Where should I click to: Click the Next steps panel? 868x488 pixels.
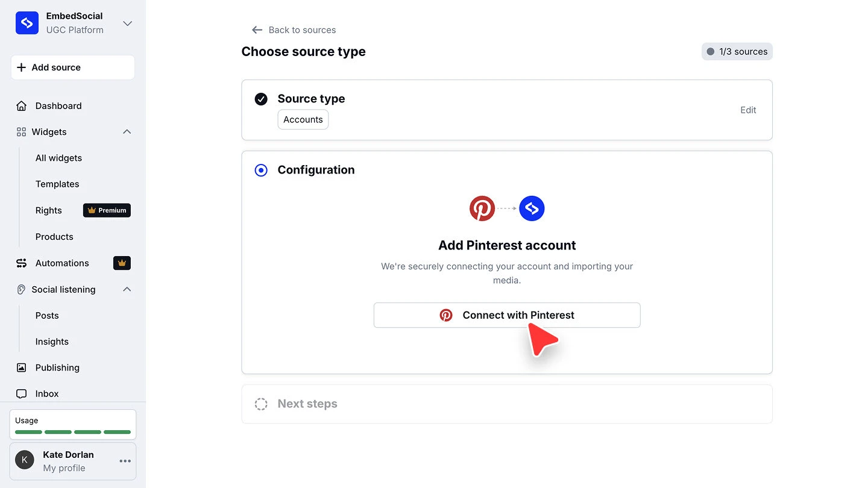coord(507,404)
